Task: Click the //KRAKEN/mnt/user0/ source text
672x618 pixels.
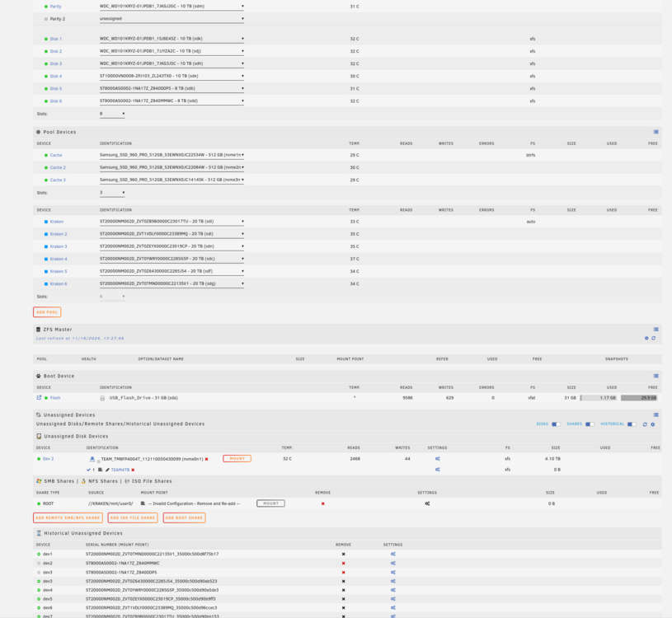Action: coord(110,503)
